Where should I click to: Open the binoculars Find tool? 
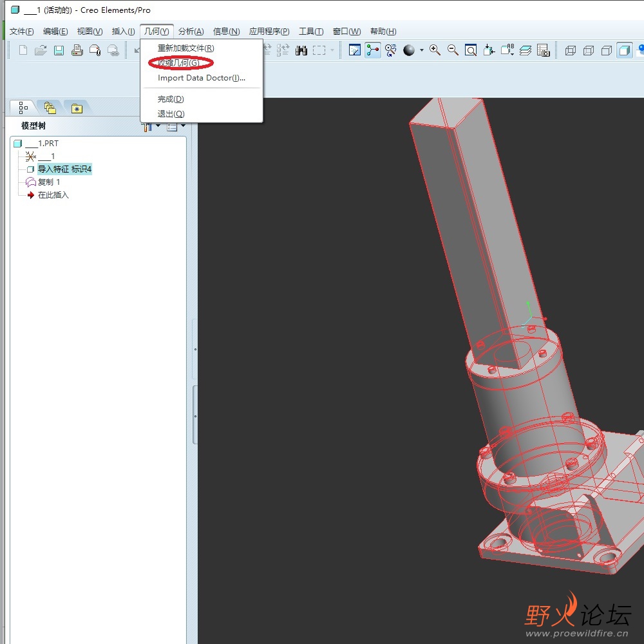coord(301,50)
